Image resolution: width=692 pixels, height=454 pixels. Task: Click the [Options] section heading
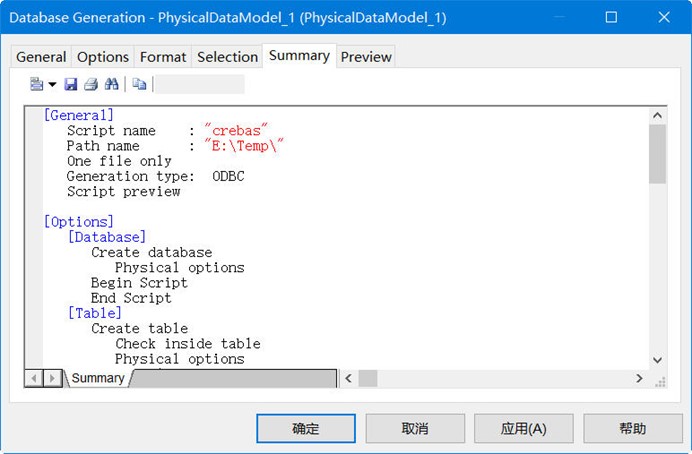click(x=79, y=222)
